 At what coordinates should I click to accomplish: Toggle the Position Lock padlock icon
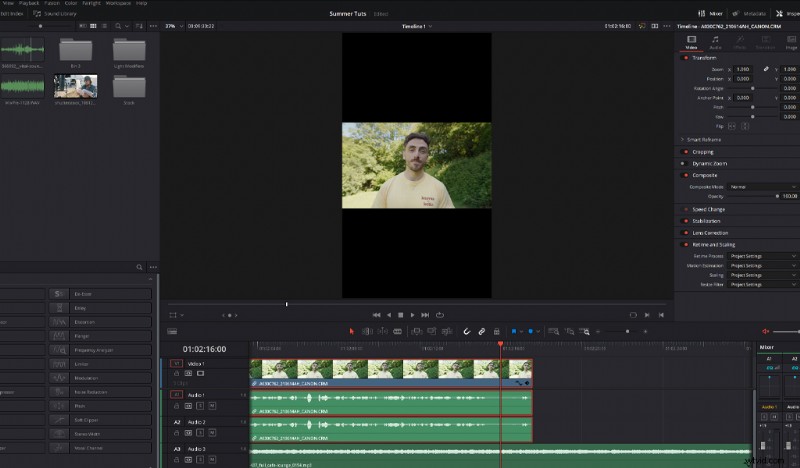click(x=496, y=331)
